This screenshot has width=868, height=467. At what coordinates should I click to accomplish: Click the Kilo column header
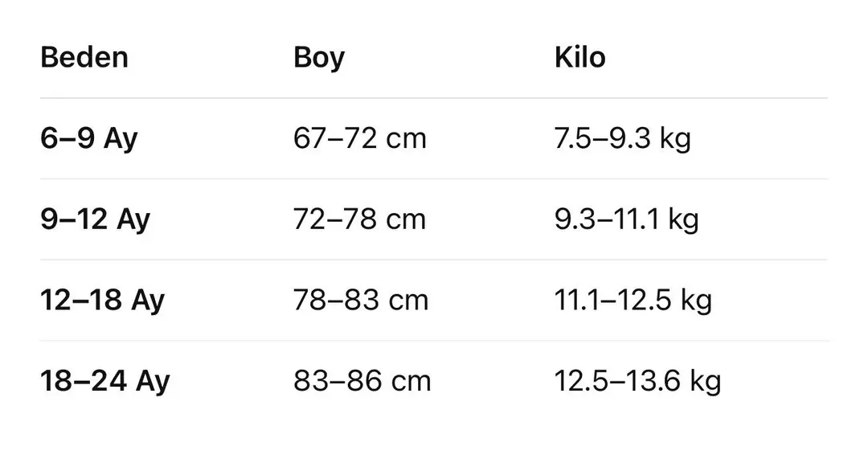[x=579, y=58]
